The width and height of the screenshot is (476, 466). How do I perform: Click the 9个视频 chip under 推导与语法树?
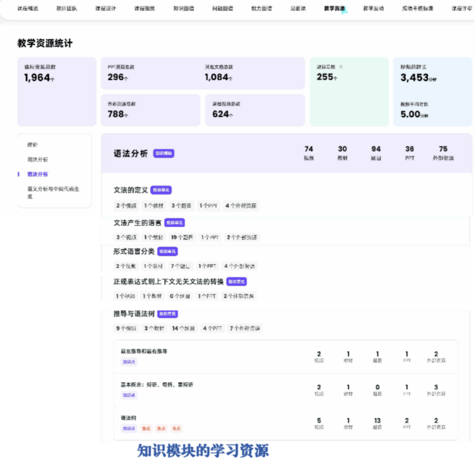point(126,328)
